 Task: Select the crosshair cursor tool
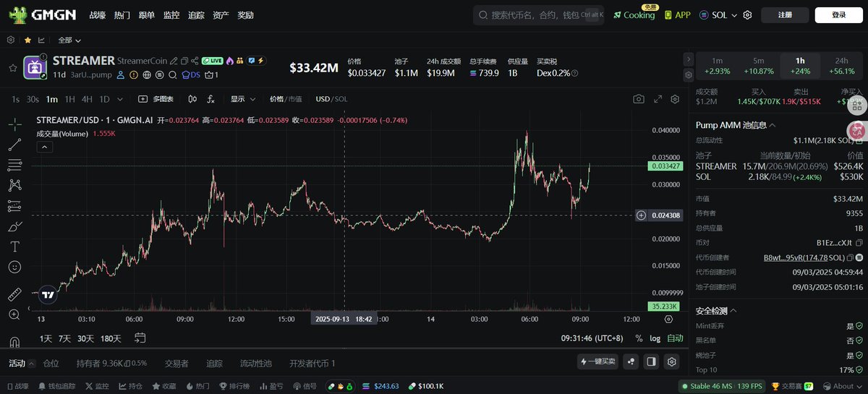[x=14, y=124]
